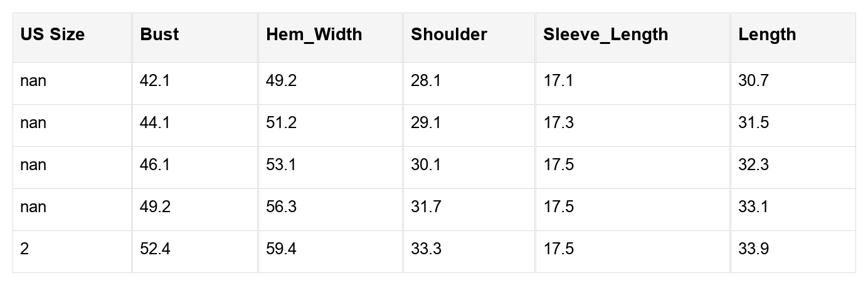868x285 pixels.
Task: Click the Shoulder value 31.7
Action: click(426, 207)
